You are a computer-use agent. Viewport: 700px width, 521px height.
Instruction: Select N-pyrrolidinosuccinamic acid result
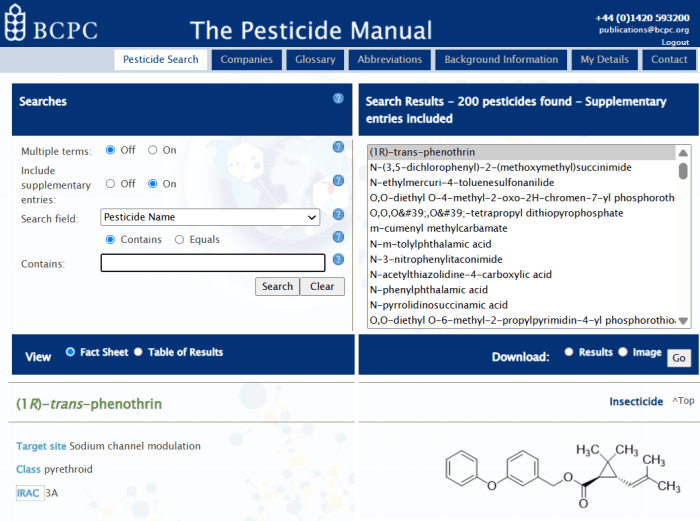[x=522, y=305]
